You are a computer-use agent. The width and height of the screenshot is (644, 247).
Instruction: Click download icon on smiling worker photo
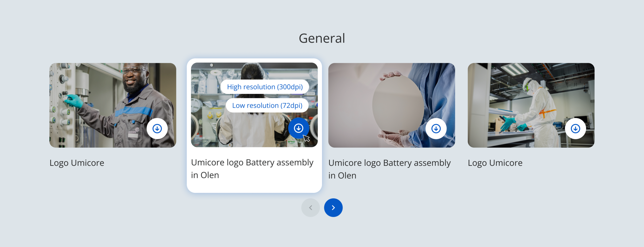click(157, 129)
